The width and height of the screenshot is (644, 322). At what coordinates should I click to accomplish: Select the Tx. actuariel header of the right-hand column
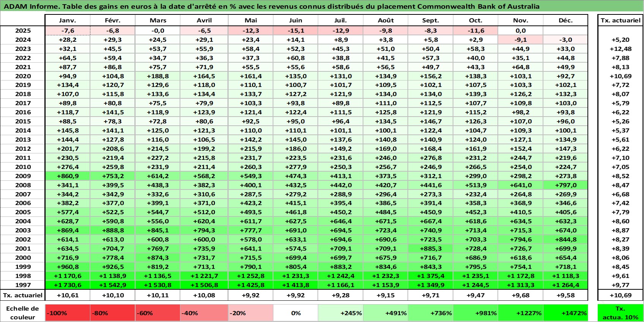pyautogui.click(x=620, y=21)
